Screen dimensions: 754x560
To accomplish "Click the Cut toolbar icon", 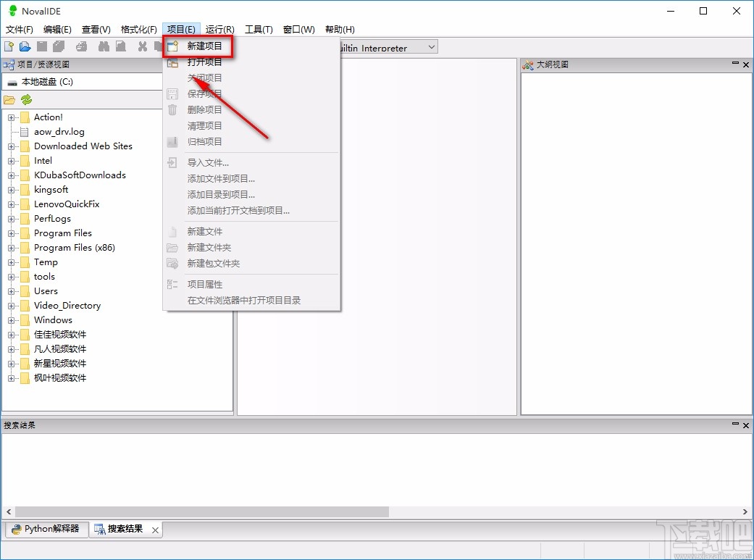I will [142, 46].
